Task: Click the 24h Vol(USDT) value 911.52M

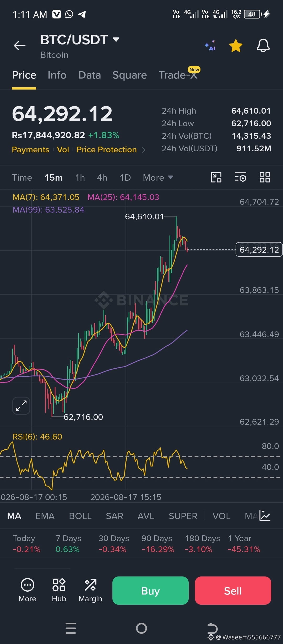Action: pos(254,148)
